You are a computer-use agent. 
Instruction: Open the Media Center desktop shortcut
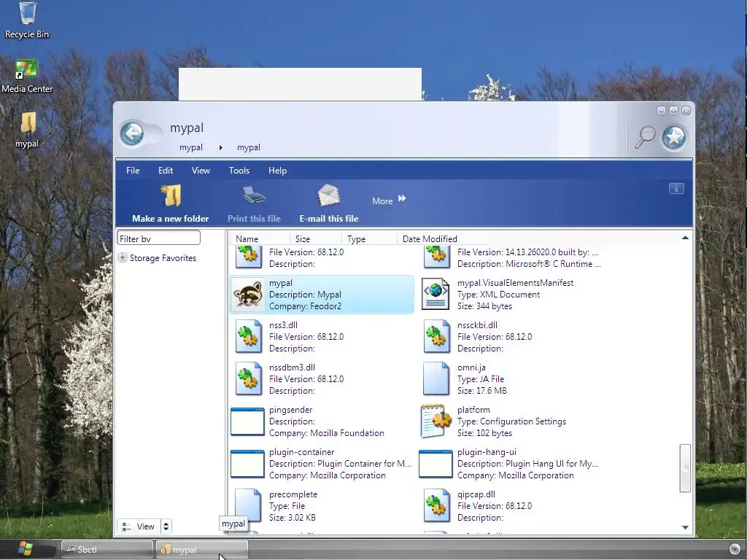[27, 76]
